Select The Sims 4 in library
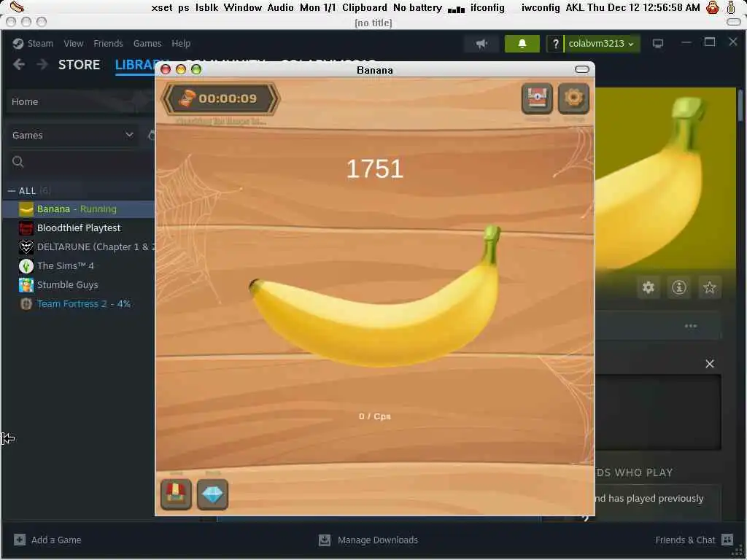The height and width of the screenshot is (560, 747). coord(79,265)
